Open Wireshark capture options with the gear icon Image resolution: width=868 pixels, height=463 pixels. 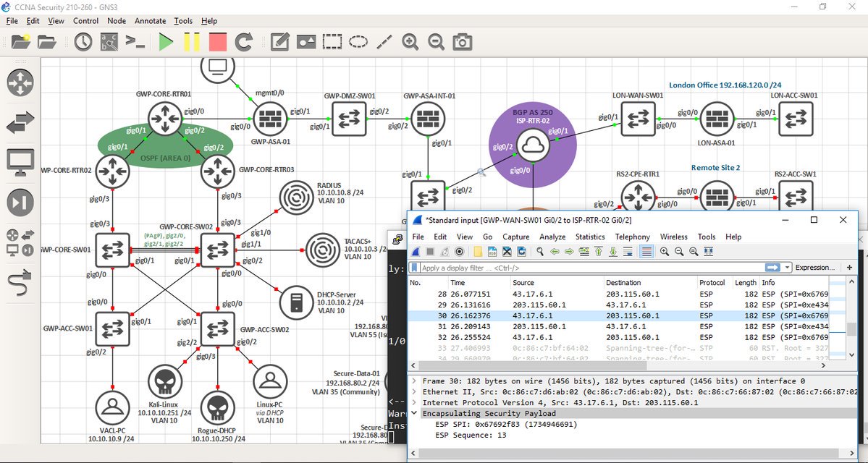tap(458, 251)
